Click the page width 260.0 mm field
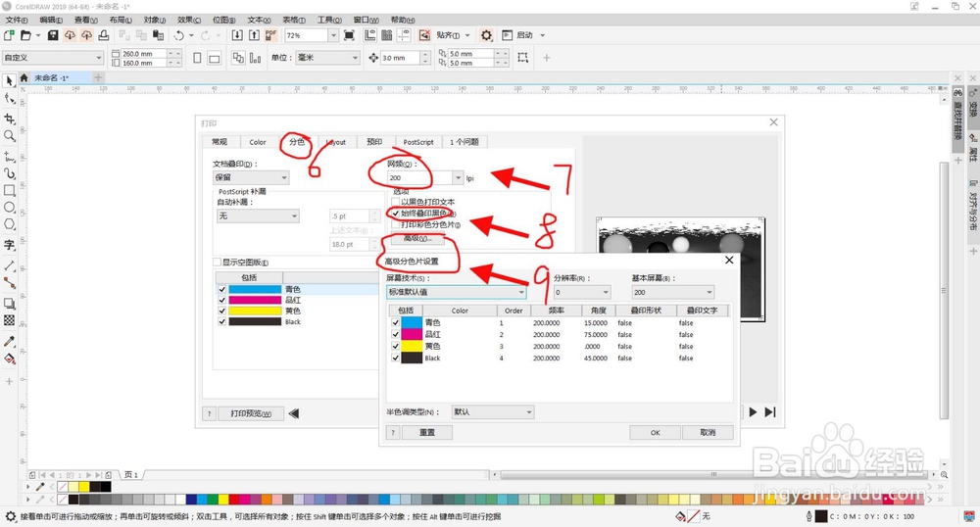 [x=144, y=54]
